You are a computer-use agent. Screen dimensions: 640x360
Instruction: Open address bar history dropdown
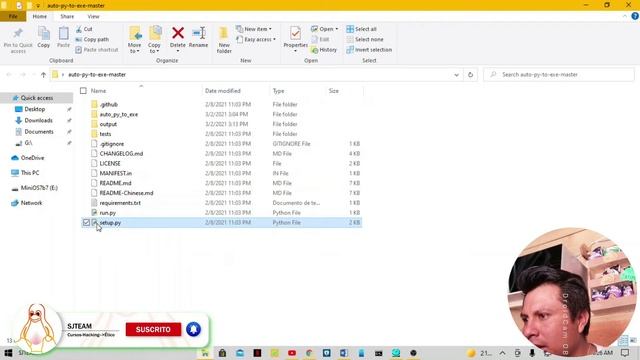tap(456, 75)
